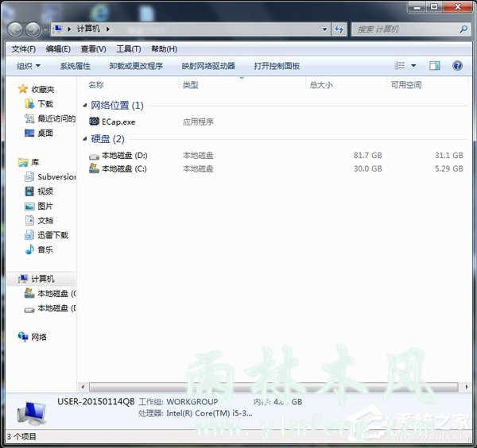Open the Help question mark icon
Viewport: 477px width, 448px height.
[457, 65]
